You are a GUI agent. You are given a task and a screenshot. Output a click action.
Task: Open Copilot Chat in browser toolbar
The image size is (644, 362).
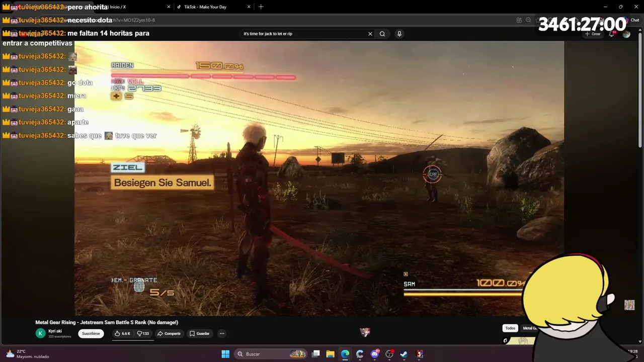631,20
